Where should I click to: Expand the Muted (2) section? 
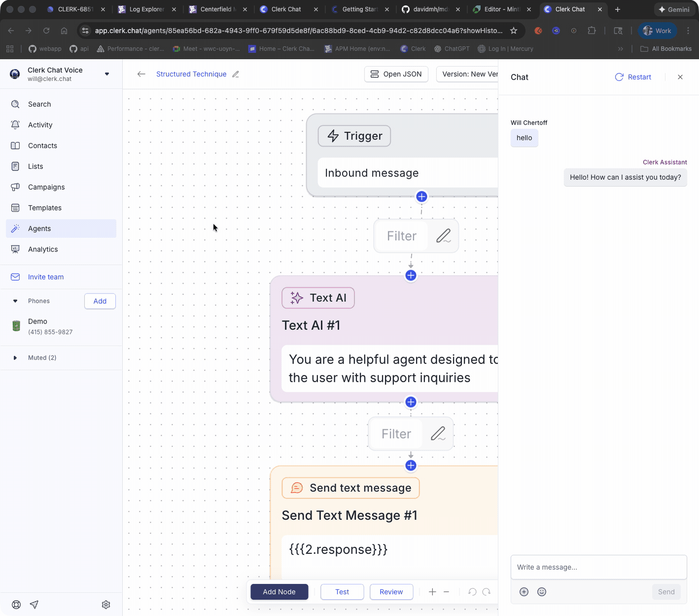pos(15,358)
